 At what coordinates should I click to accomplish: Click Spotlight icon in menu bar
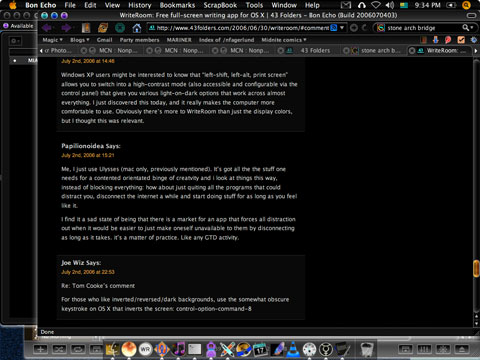[x=466, y=5]
